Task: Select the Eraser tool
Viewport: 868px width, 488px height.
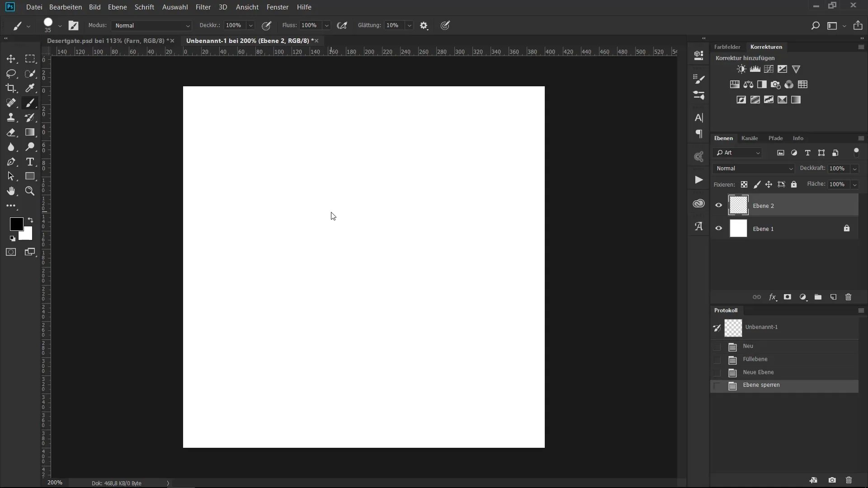Action: tap(11, 132)
